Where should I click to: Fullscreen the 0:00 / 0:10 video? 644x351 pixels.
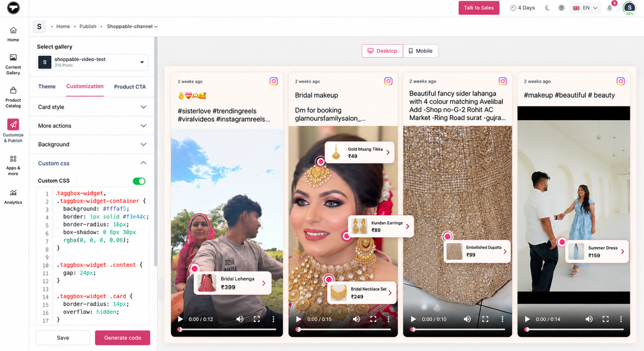pos(485,319)
